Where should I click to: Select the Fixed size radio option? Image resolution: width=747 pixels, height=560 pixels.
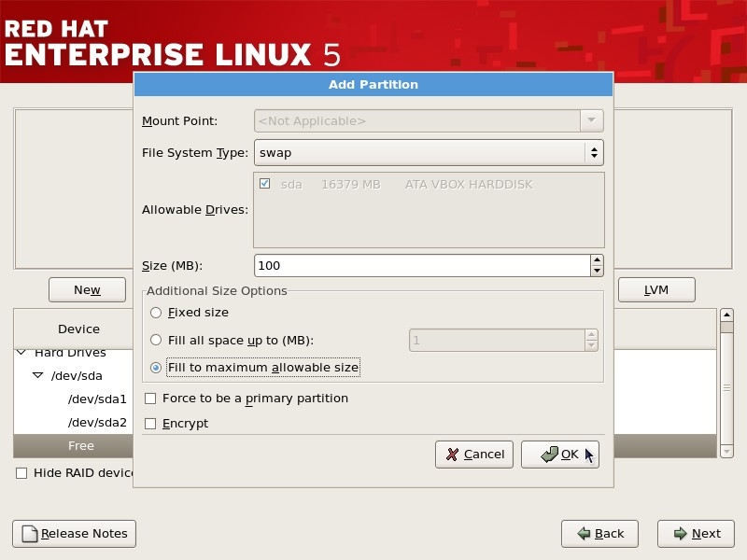(156, 313)
